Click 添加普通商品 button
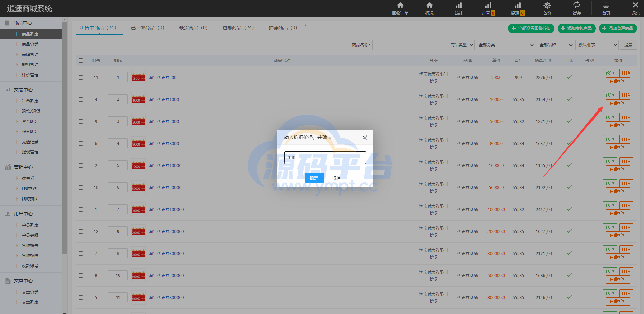 618,28
